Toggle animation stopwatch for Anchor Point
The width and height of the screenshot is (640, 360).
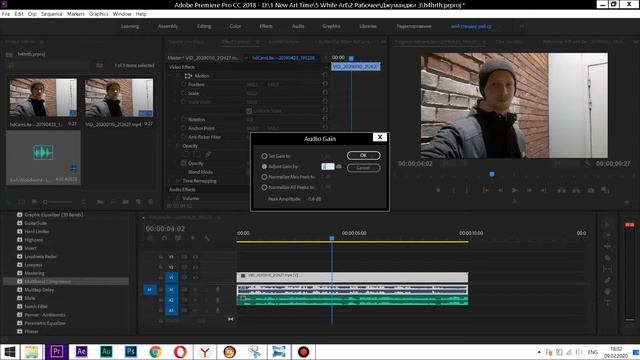183,128
